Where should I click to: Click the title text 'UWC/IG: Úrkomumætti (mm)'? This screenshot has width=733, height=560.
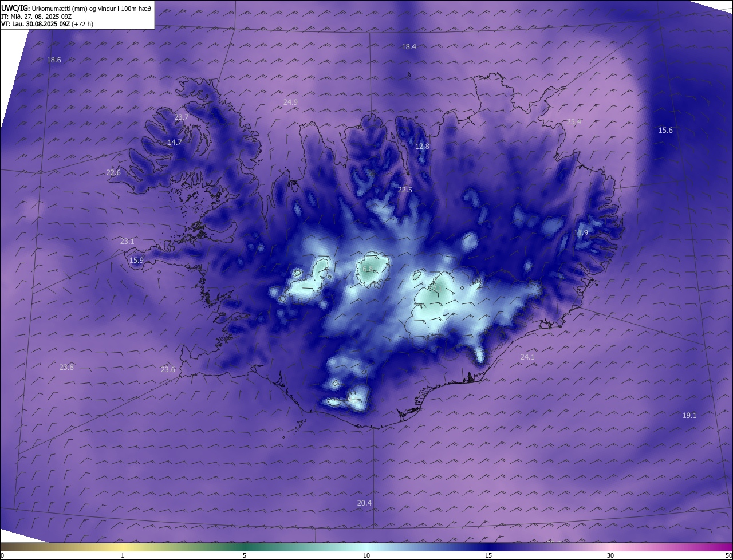[44, 8]
